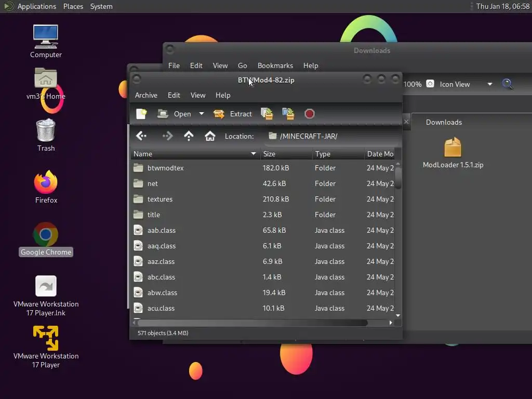This screenshot has height=399, width=532.
Task: Select the Google Chrome desktop icon
Action: coord(46,239)
